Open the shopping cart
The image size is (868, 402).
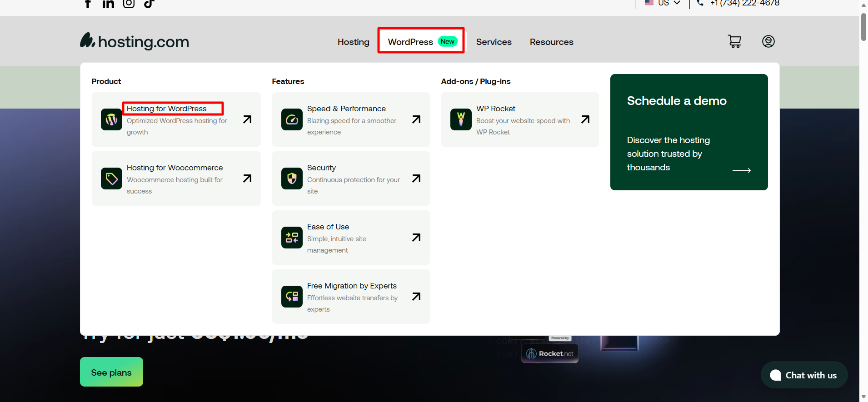pyautogui.click(x=734, y=41)
